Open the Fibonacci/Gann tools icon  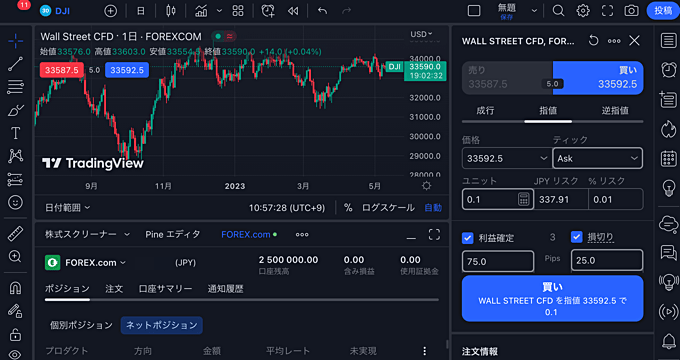click(x=15, y=87)
